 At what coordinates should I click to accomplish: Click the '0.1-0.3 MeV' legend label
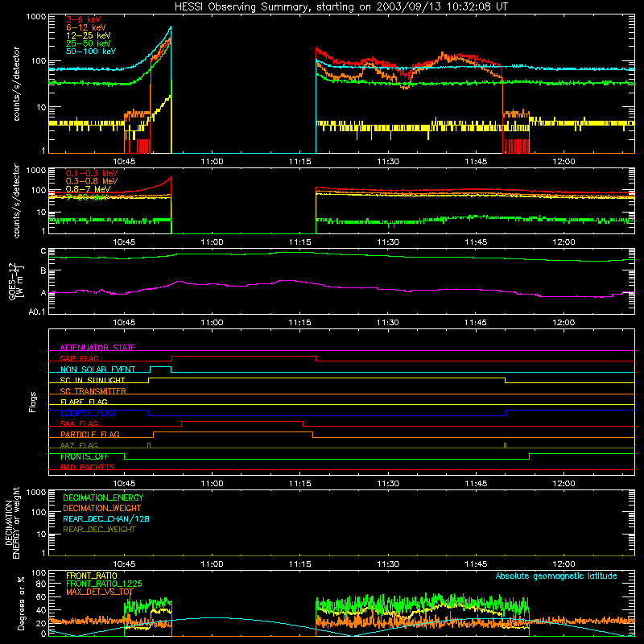[x=91, y=173]
